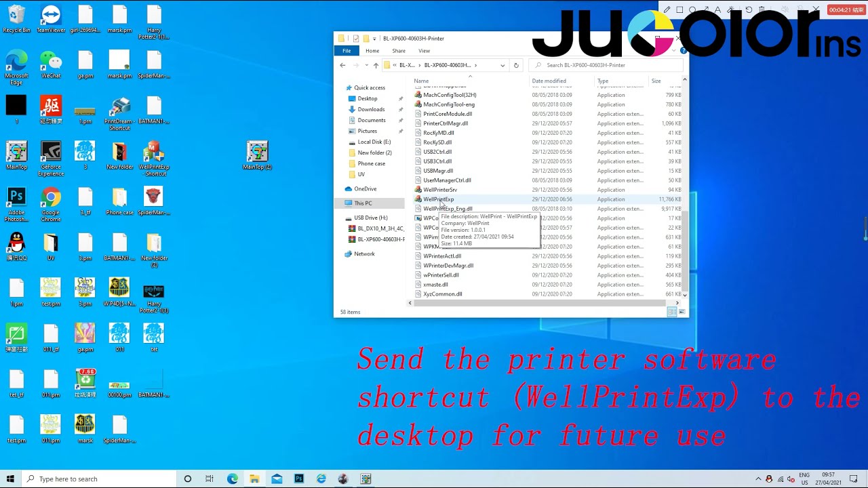
Task: Open Microsoft Edge desktop shortcut
Action: pos(16,66)
